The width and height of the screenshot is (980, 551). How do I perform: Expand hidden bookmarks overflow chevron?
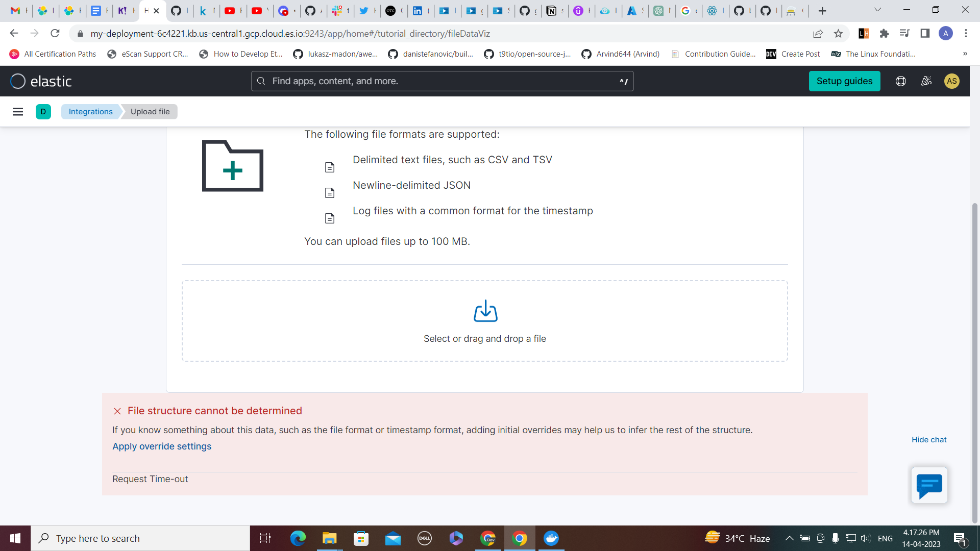click(965, 54)
